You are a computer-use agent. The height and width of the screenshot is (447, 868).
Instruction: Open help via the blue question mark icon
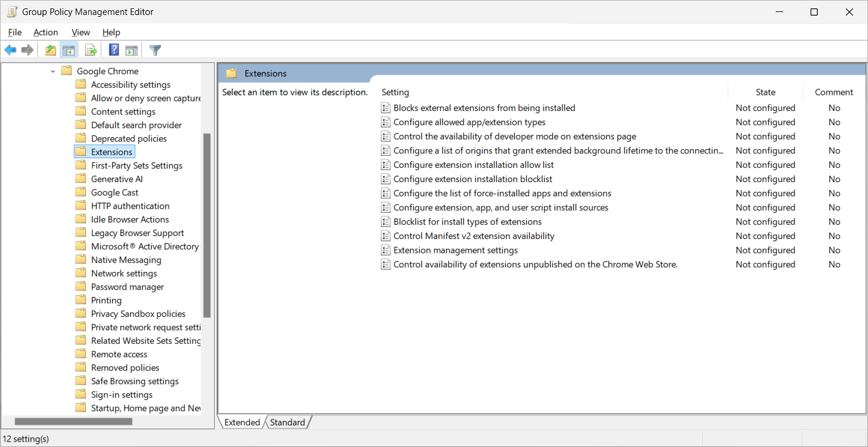pos(114,50)
